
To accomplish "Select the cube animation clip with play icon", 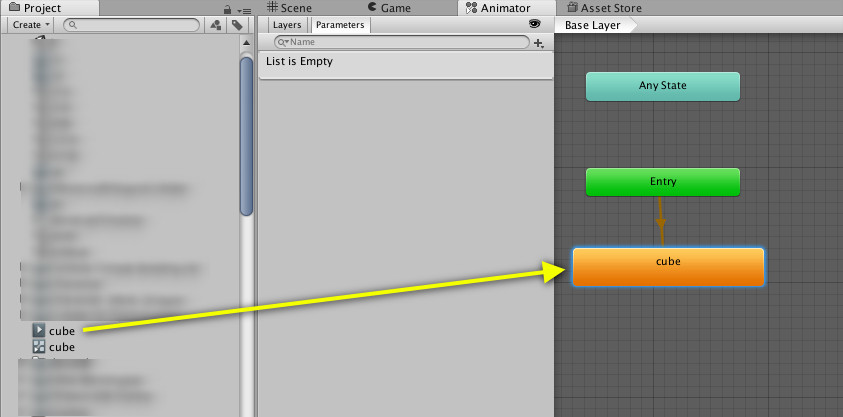I will 54,330.
